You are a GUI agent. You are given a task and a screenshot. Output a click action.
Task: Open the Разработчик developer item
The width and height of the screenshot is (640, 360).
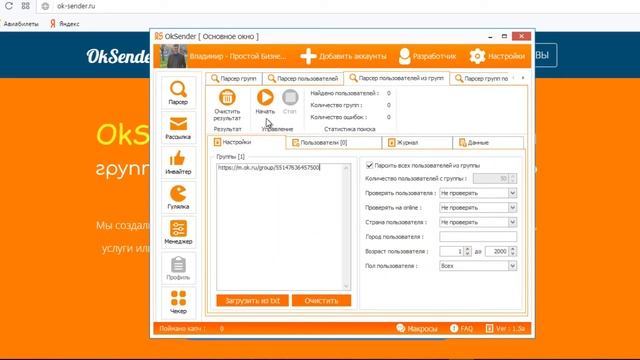[x=427, y=56]
